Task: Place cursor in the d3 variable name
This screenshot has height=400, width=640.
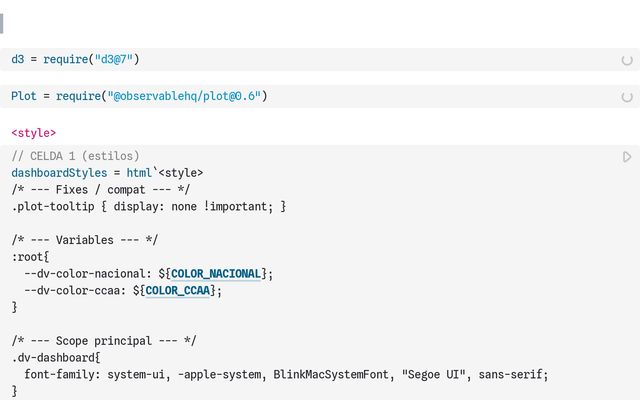Action: pos(18,60)
